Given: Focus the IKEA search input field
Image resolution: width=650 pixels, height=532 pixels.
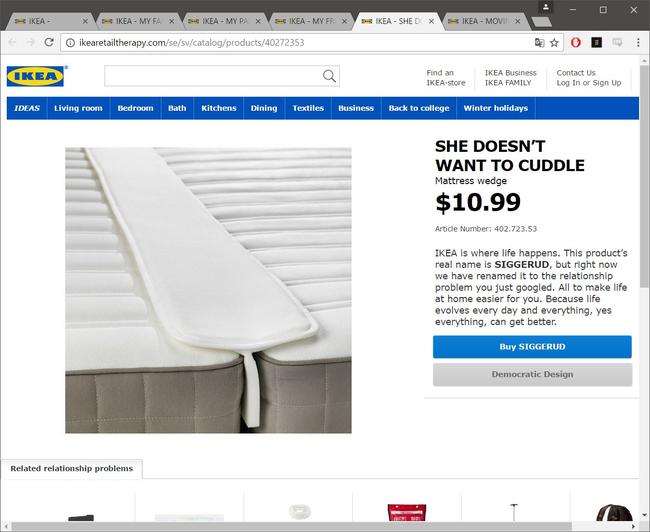Looking at the screenshot, I should pos(213,76).
